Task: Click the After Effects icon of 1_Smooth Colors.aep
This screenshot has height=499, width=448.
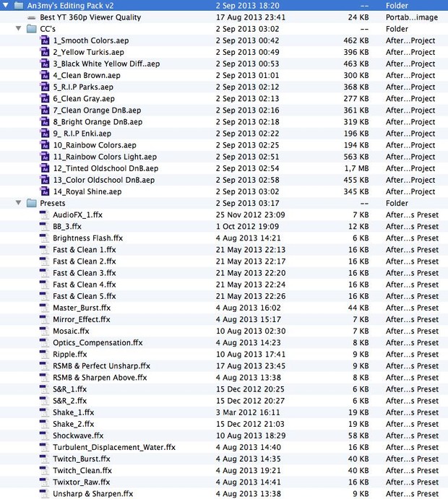Action: (x=45, y=40)
